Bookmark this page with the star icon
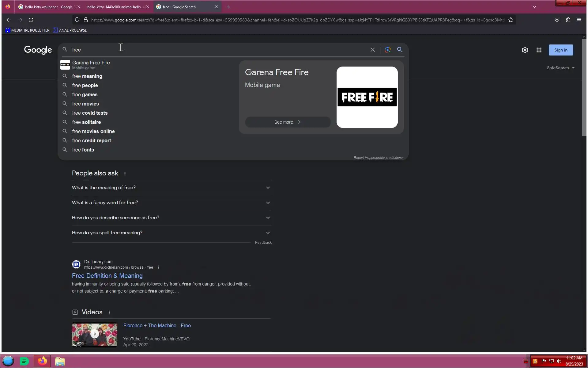Screen dimensions: 588x368 pos(511,20)
